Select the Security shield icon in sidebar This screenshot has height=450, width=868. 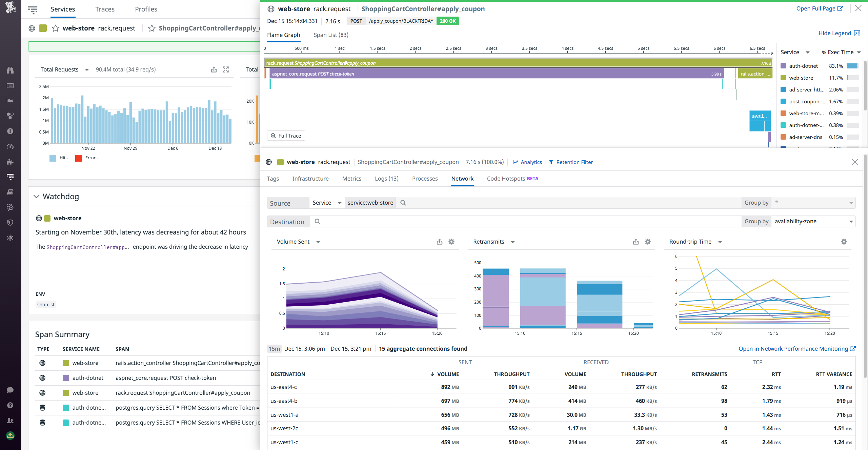10,222
